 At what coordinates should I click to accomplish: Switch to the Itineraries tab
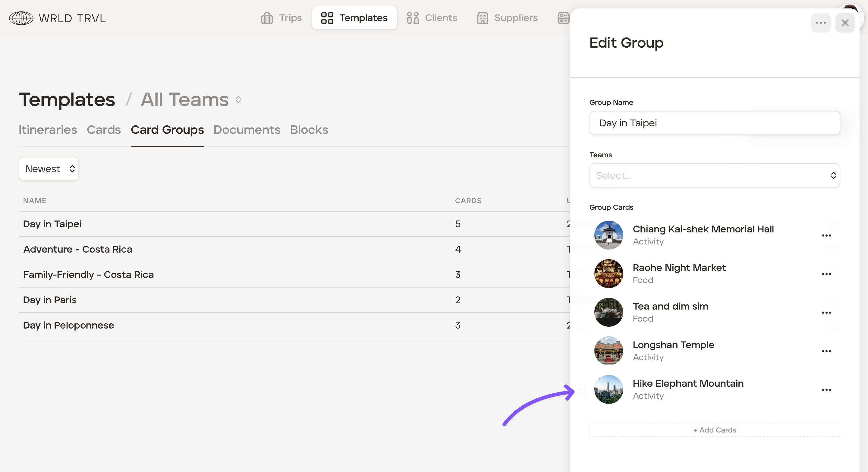[48, 130]
